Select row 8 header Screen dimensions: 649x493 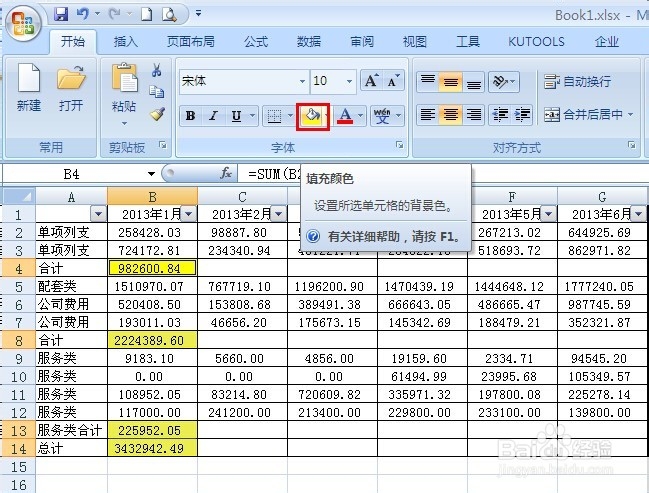tap(19, 340)
